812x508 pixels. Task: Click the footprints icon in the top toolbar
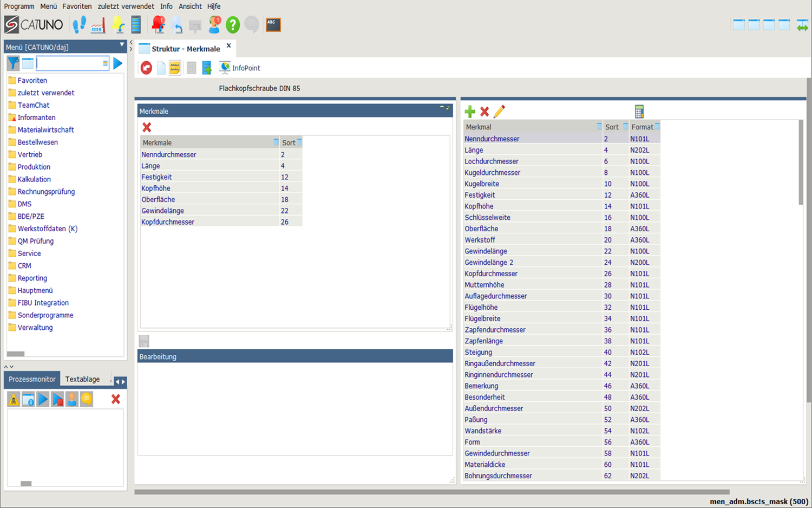click(80, 24)
